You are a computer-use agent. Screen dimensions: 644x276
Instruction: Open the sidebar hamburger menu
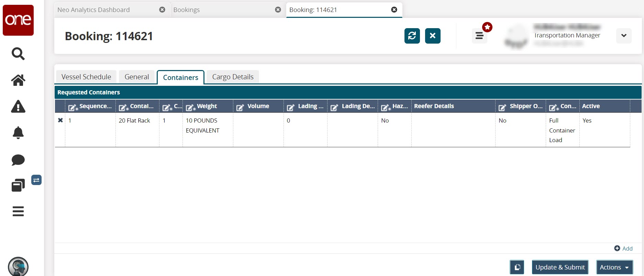point(18,211)
